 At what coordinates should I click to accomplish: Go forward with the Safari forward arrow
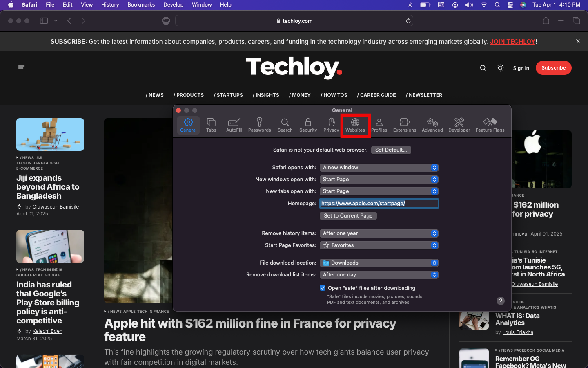coord(84,21)
